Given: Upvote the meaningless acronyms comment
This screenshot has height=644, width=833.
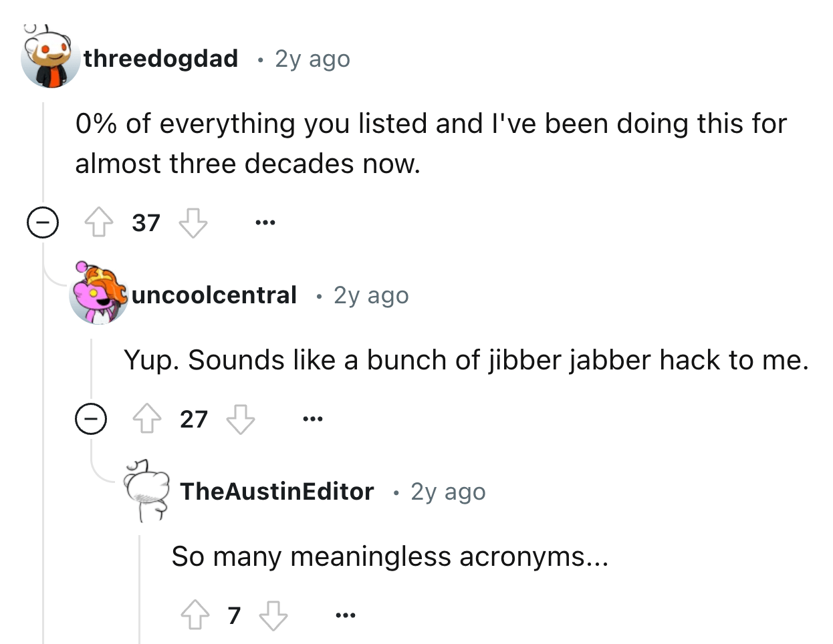Looking at the screenshot, I should (x=195, y=615).
